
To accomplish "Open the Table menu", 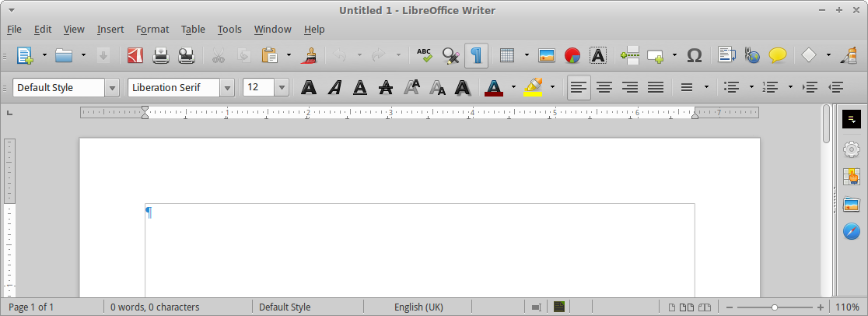I will (193, 30).
